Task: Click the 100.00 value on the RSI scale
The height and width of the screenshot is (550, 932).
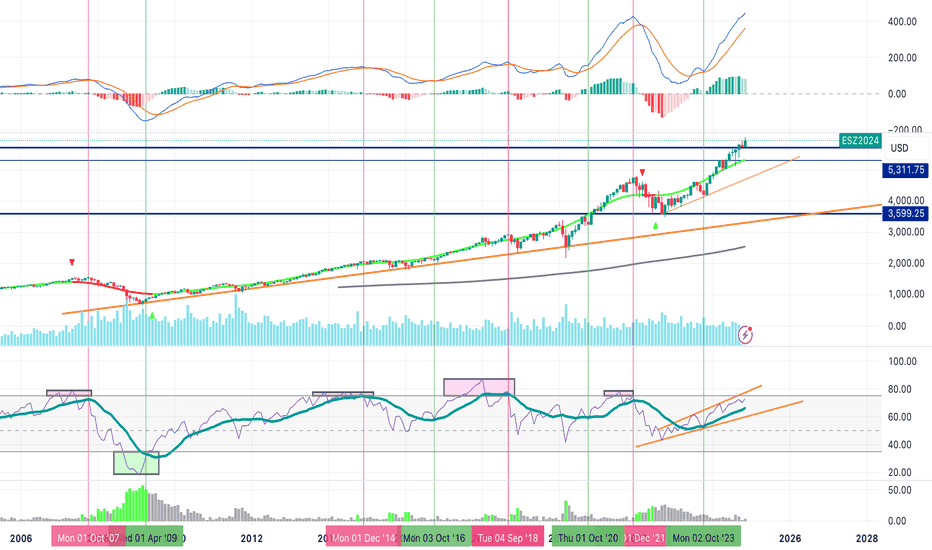Action: (902, 362)
